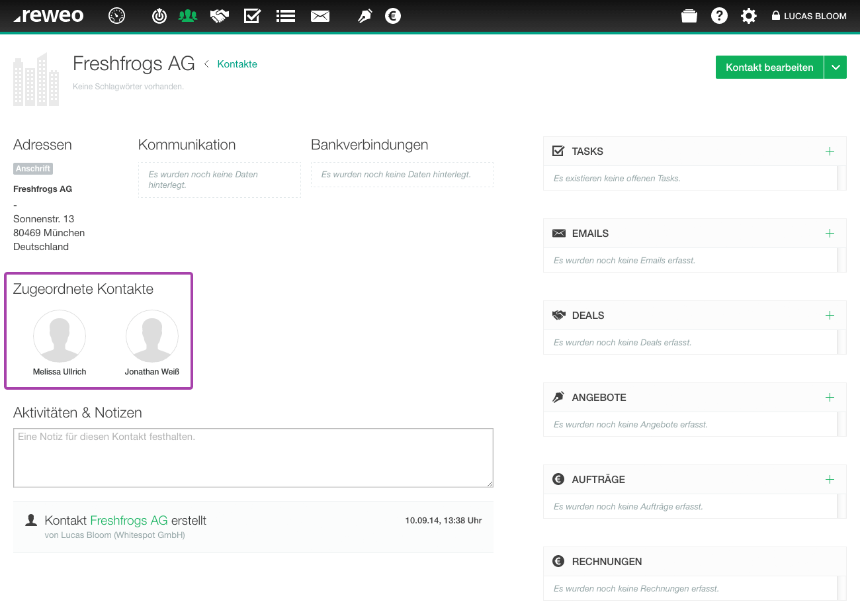Click the Melissa Ullrich name
The height and width of the screenshot is (616, 860).
(x=60, y=372)
